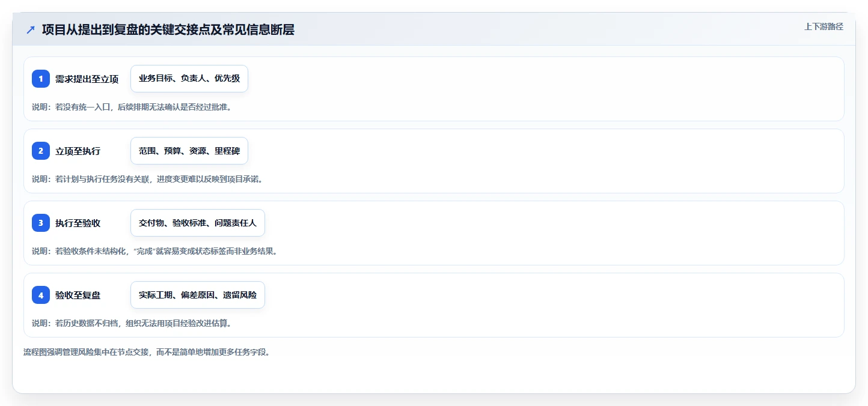Click step number badge 1
The image size is (868, 406).
[41, 79]
